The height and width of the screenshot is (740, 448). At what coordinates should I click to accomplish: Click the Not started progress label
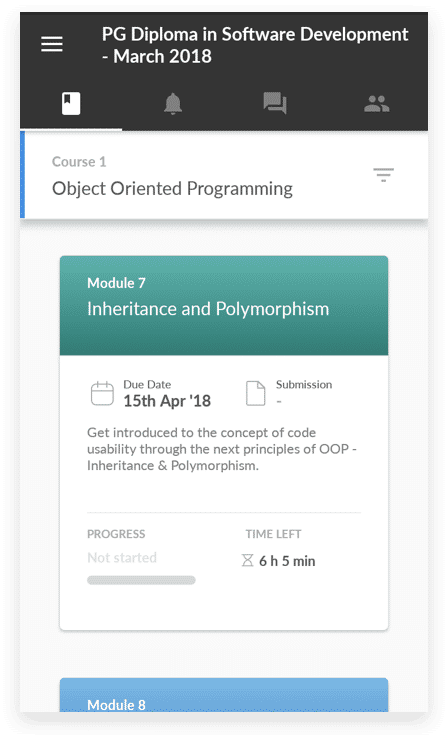click(x=122, y=557)
